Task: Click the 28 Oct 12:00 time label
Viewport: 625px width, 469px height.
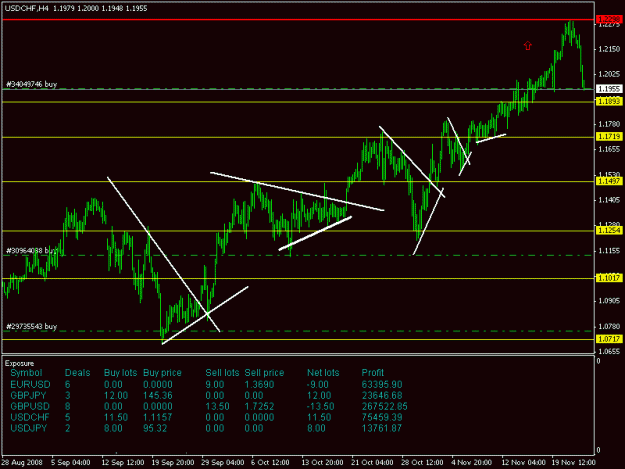Action: click(x=422, y=463)
